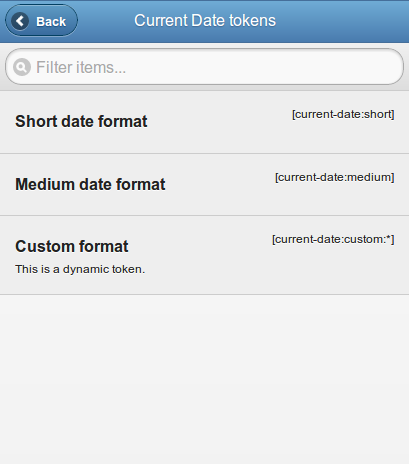
Task: Click the 'This is a dynamic token.' description
Action: 80,269
